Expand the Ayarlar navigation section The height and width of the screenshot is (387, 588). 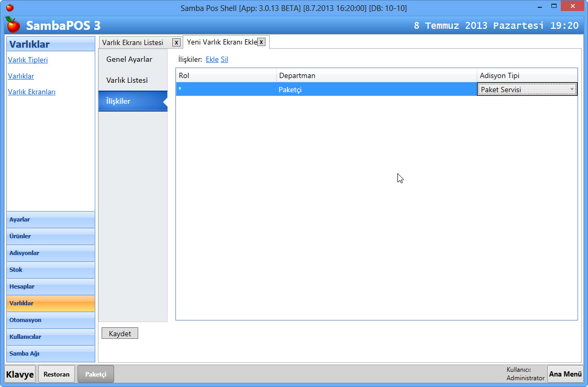tap(50, 220)
